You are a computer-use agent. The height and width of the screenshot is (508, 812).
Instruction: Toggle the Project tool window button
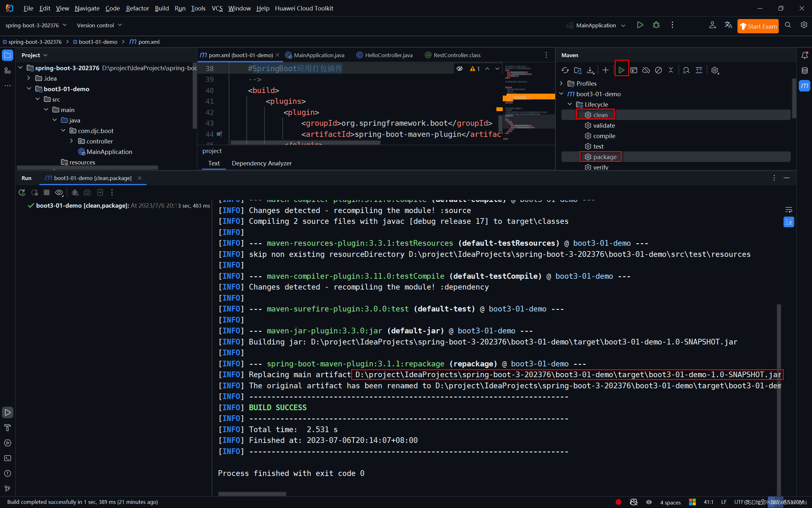(x=7, y=55)
